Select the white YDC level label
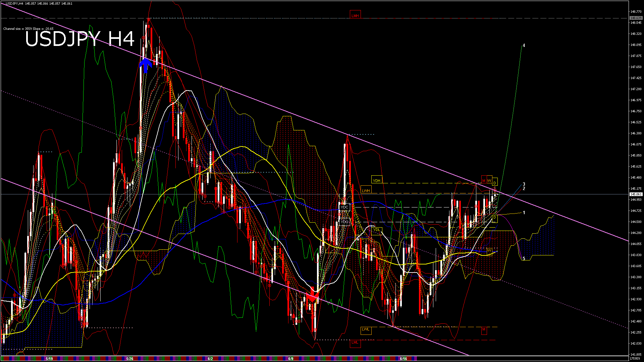The width and height of the screenshot is (644, 362). (344, 207)
